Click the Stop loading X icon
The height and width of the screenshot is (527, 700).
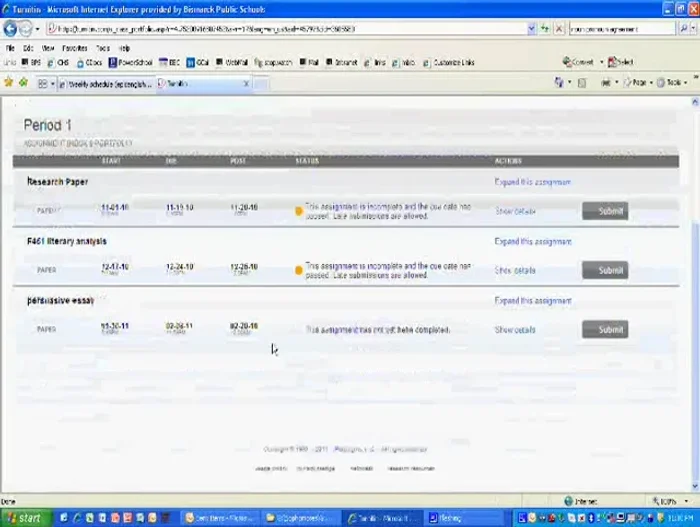coord(558,29)
